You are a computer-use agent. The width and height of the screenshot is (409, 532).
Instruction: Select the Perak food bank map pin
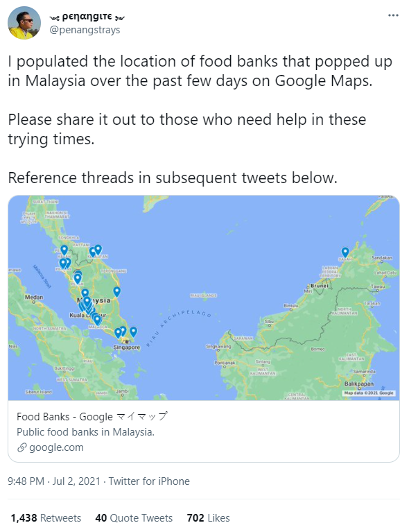[x=78, y=279]
